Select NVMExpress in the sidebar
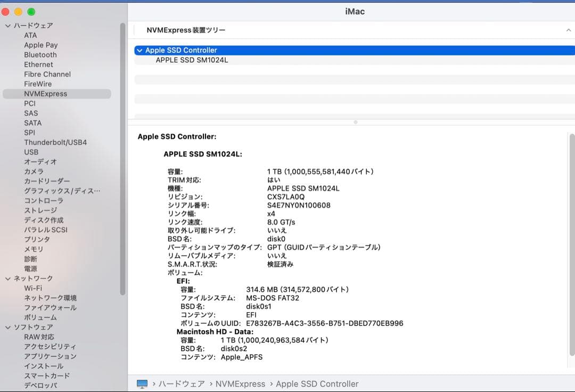575x392 pixels. [x=57, y=94]
